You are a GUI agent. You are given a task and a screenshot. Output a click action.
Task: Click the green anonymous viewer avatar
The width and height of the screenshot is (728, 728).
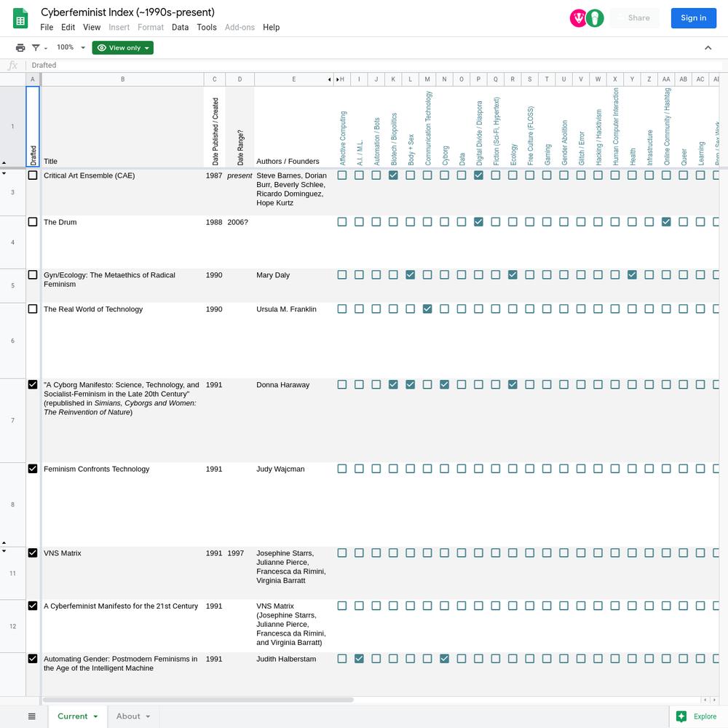595,18
